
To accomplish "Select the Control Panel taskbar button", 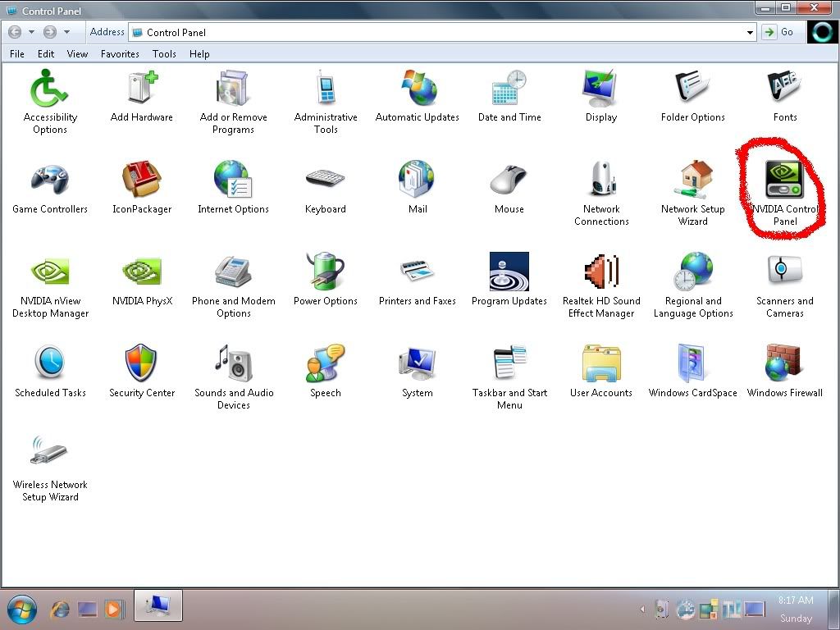I will tap(158, 605).
